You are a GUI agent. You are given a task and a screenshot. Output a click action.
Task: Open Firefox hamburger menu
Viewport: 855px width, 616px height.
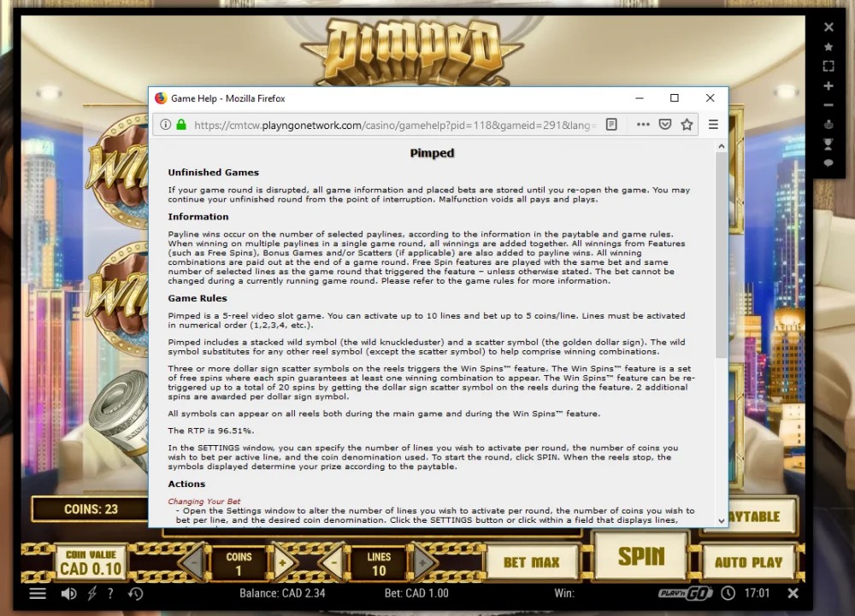click(713, 125)
